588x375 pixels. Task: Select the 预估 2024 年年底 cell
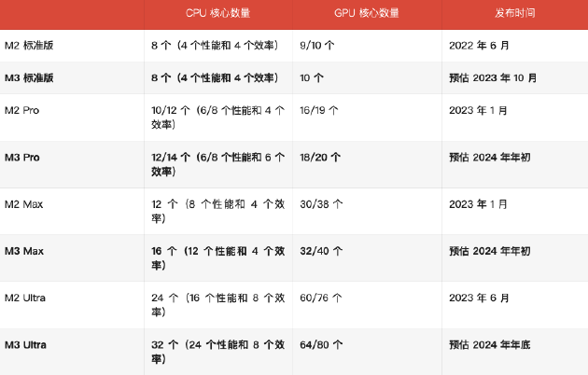490,344
